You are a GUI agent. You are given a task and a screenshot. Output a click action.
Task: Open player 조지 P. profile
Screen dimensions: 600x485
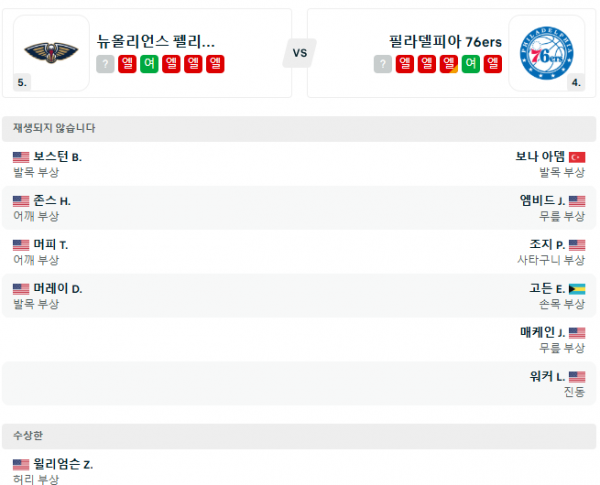547,245
